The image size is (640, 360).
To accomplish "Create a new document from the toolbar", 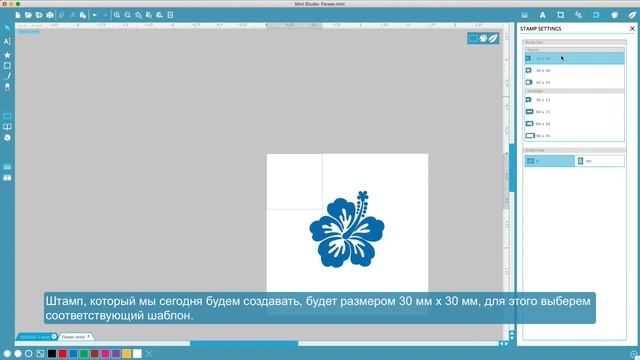I will [18, 15].
